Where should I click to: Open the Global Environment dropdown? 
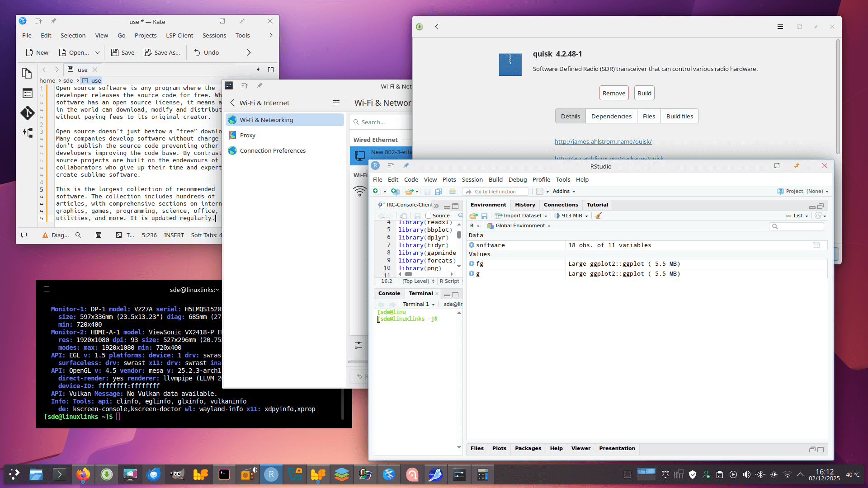[520, 226]
